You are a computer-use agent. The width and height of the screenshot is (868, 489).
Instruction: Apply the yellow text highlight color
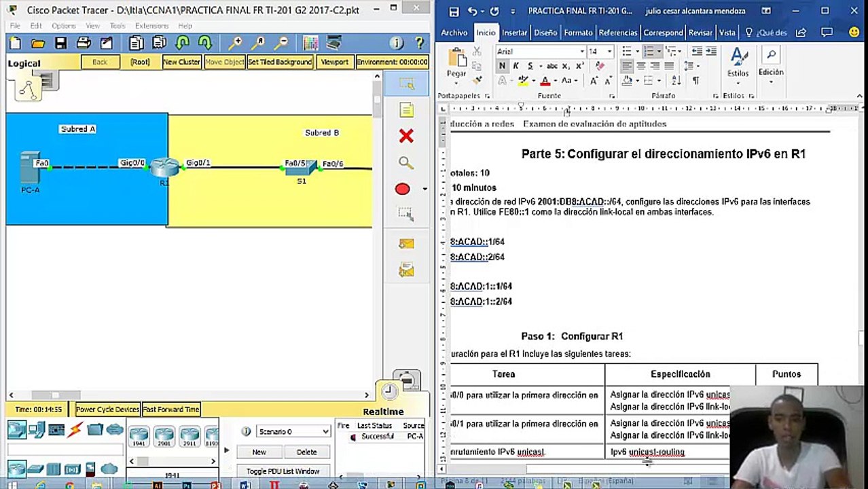523,81
